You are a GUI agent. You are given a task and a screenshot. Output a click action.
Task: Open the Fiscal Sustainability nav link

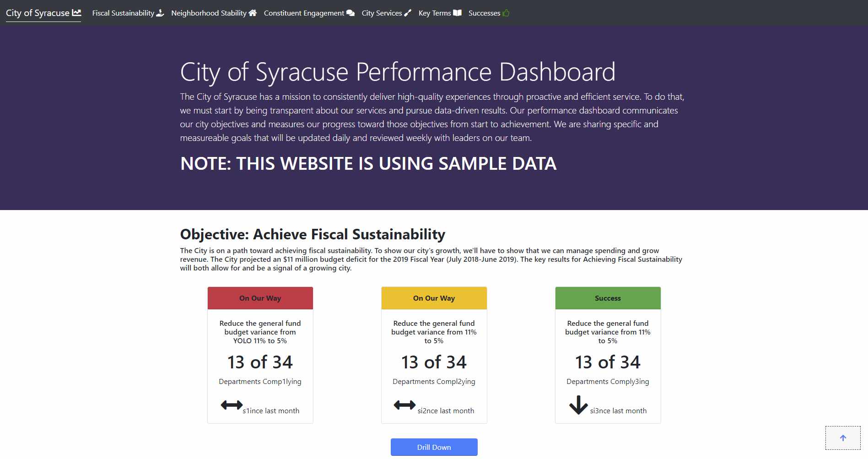tap(123, 13)
